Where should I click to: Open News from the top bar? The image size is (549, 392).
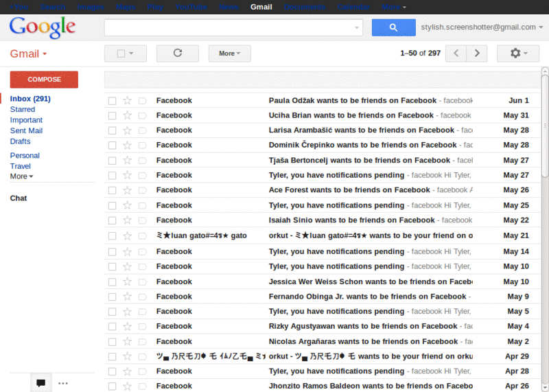229,7
